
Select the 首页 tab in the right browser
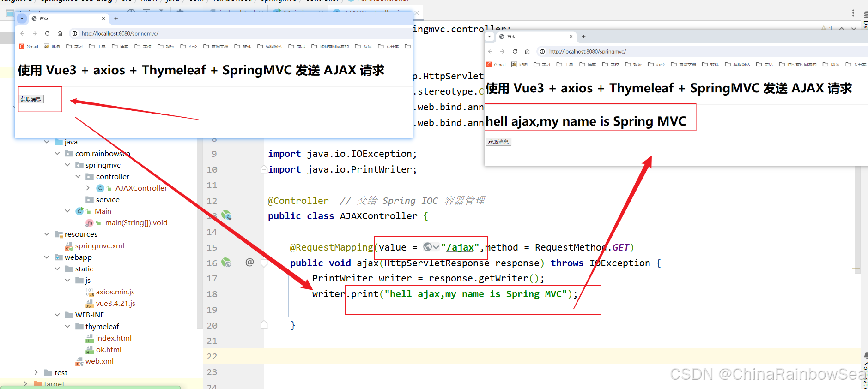pyautogui.click(x=536, y=36)
